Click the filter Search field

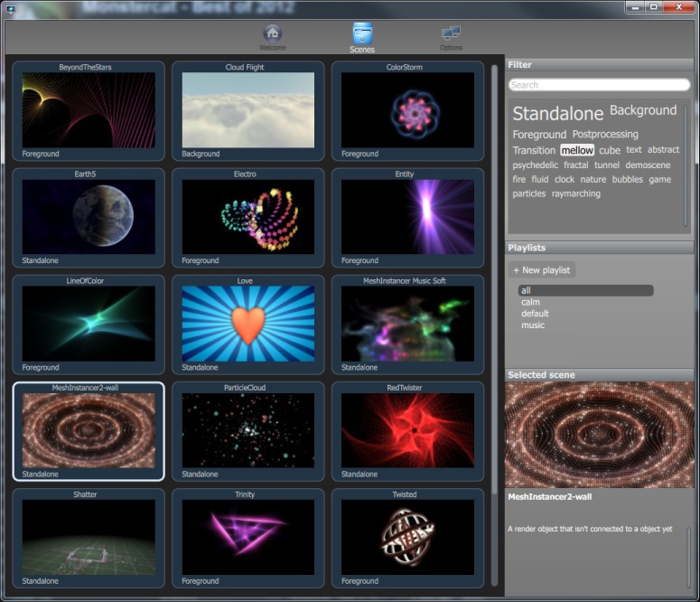tap(599, 85)
